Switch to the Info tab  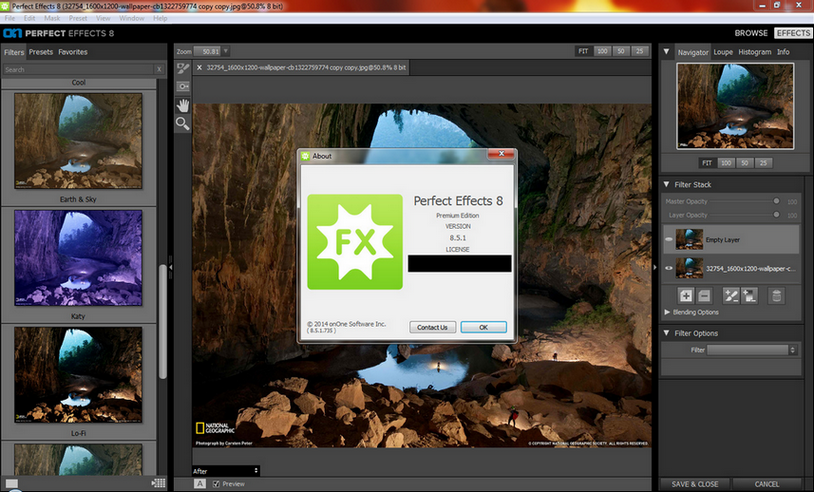pyautogui.click(x=783, y=52)
